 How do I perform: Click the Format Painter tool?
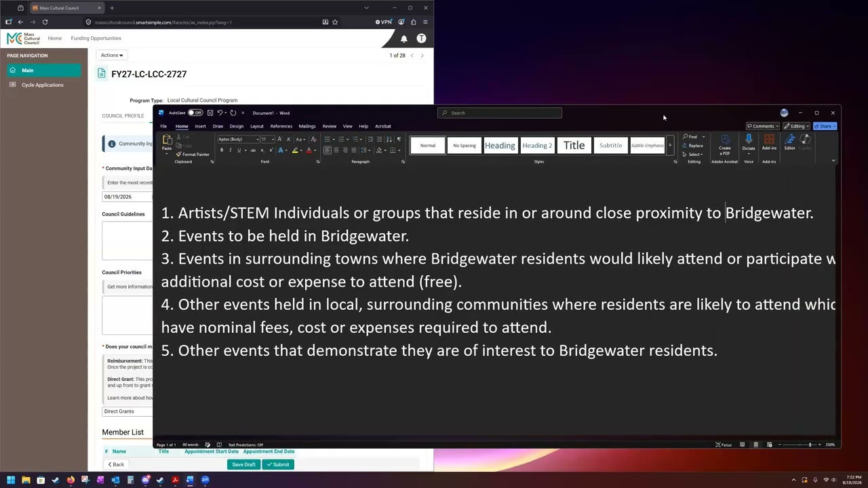click(x=193, y=155)
